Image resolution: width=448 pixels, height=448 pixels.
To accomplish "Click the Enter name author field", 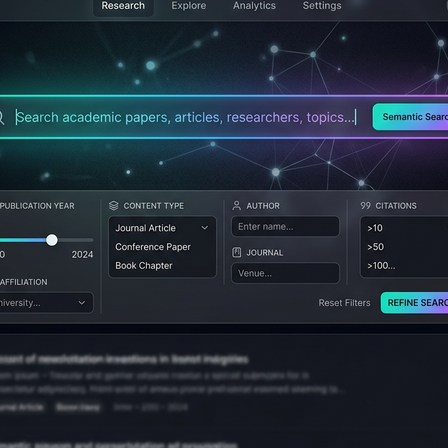I will (285, 227).
